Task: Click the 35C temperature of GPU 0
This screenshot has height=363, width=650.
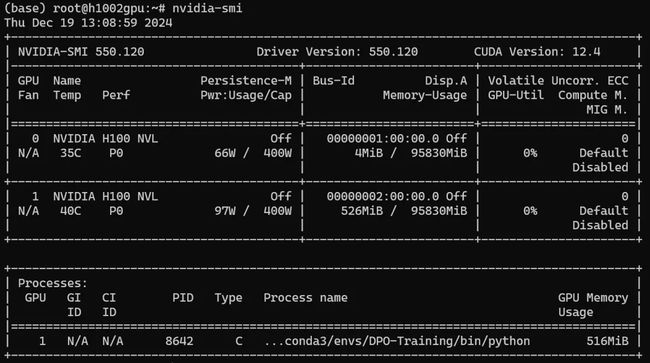Action: pyautogui.click(x=70, y=153)
